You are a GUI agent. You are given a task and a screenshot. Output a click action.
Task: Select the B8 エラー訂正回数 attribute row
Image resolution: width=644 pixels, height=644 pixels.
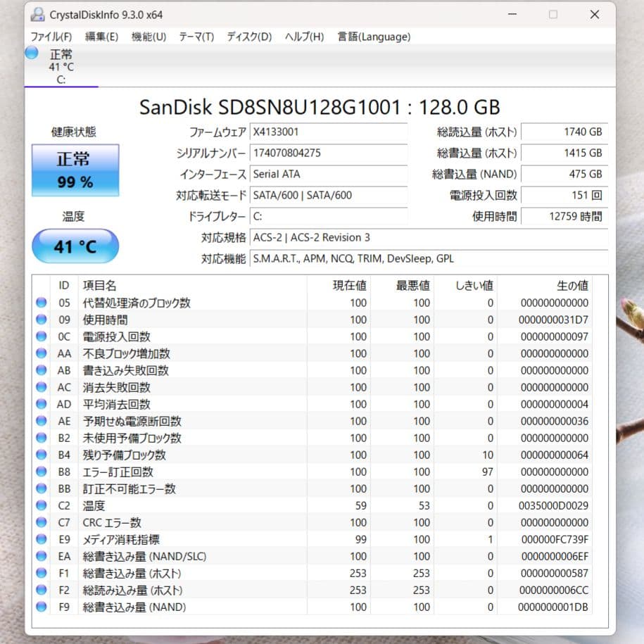pyautogui.click(x=211, y=472)
